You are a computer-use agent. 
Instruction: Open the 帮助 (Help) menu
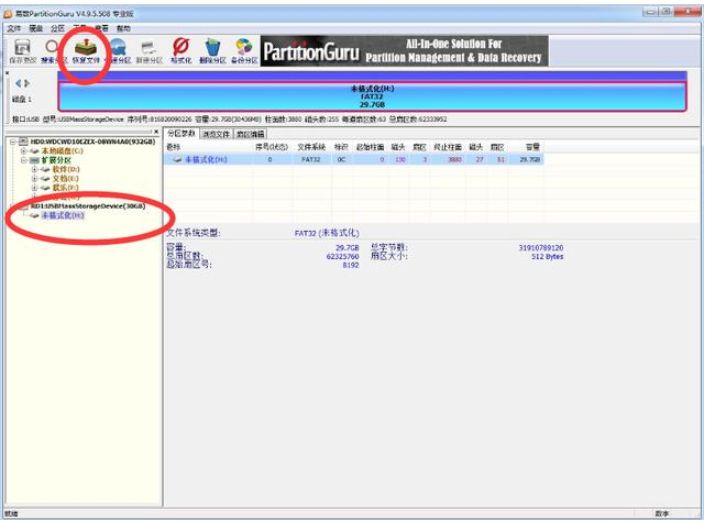pyautogui.click(x=123, y=28)
